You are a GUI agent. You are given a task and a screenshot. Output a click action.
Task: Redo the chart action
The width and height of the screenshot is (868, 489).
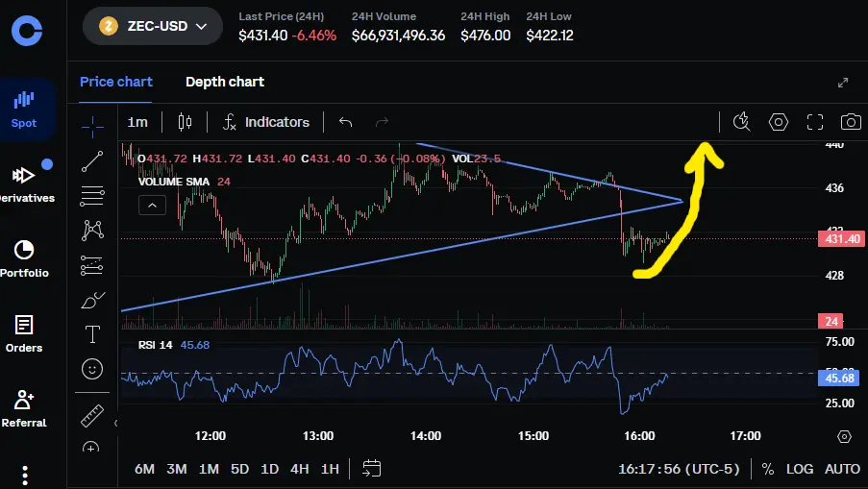[x=382, y=122]
